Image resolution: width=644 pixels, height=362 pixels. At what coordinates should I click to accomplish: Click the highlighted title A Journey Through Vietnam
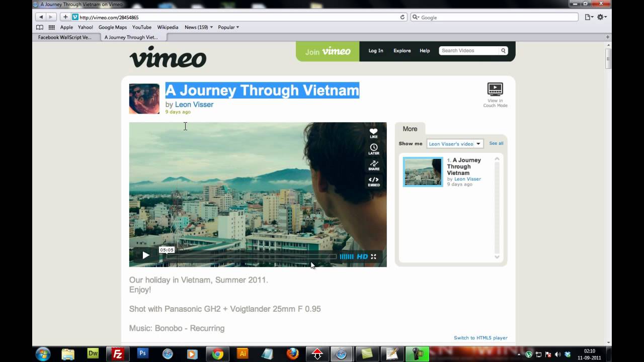[262, 90]
